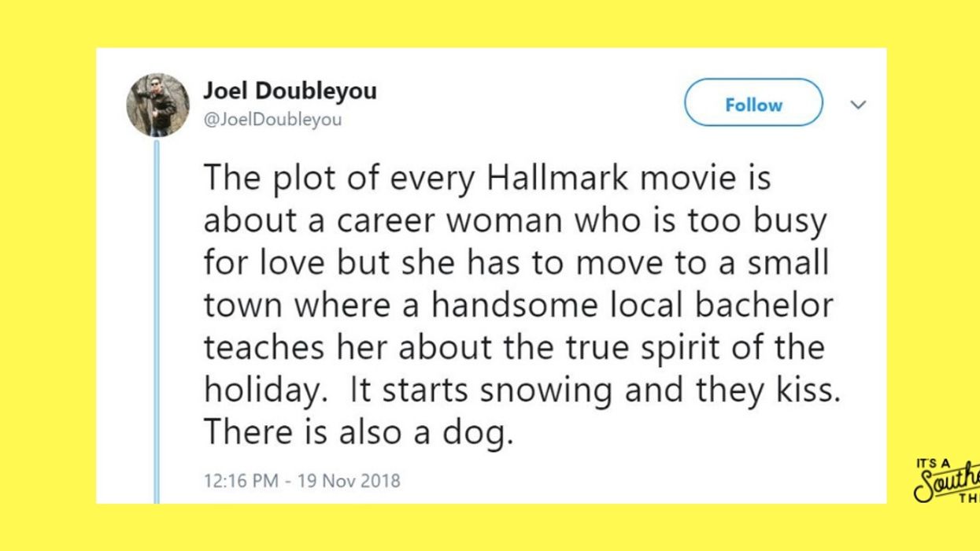Click the blue thread line below avatar

tap(156, 315)
